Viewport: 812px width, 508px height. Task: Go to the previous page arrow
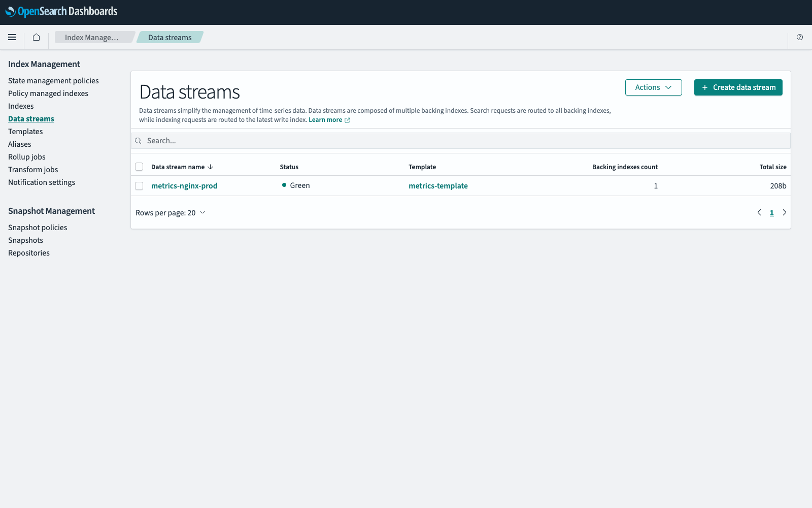coord(759,212)
